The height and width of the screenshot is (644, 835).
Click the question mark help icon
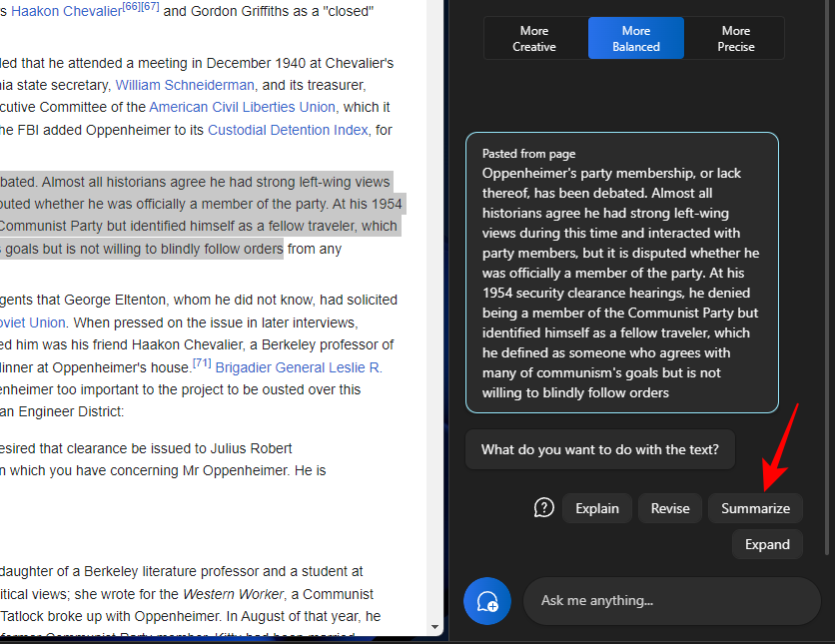pos(544,508)
